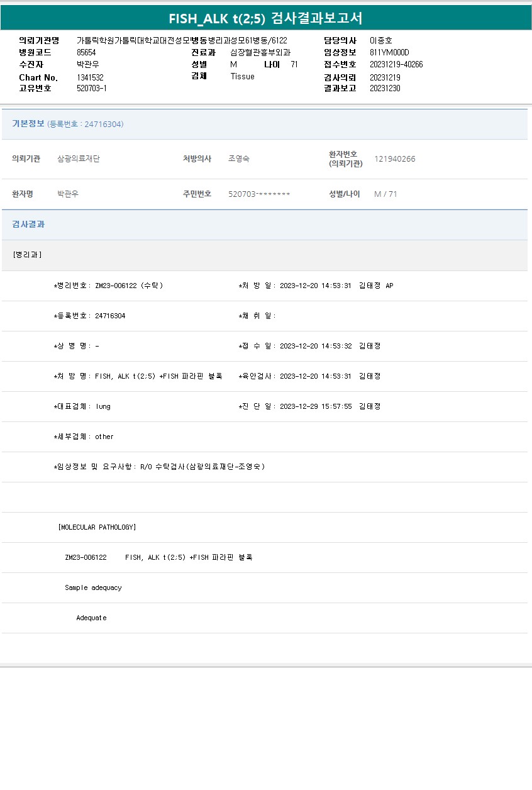The height and width of the screenshot is (790, 532).
Task: Select the 'Sample adequacy' label
Action: point(93,587)
